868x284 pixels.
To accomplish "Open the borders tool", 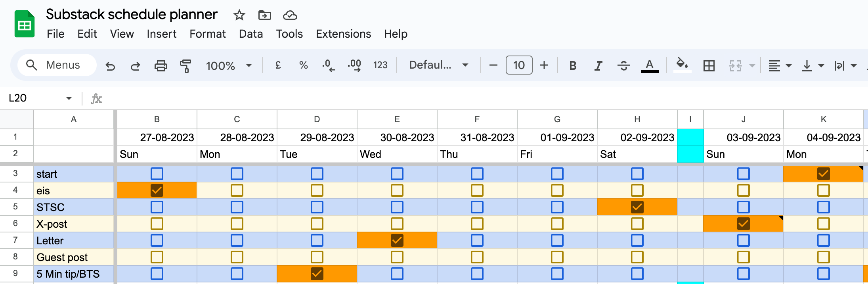I will pyautogui.click(x=709, y=65).
